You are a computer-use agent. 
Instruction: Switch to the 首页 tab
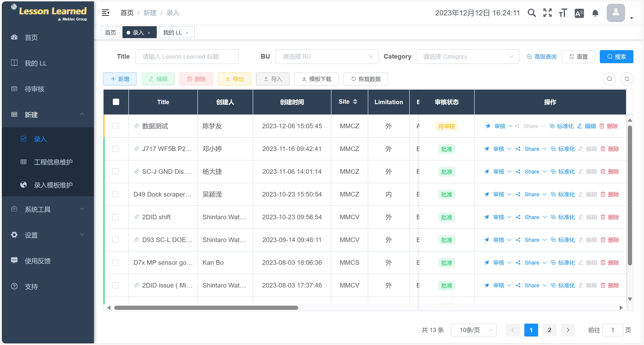[x=110, y=32]
